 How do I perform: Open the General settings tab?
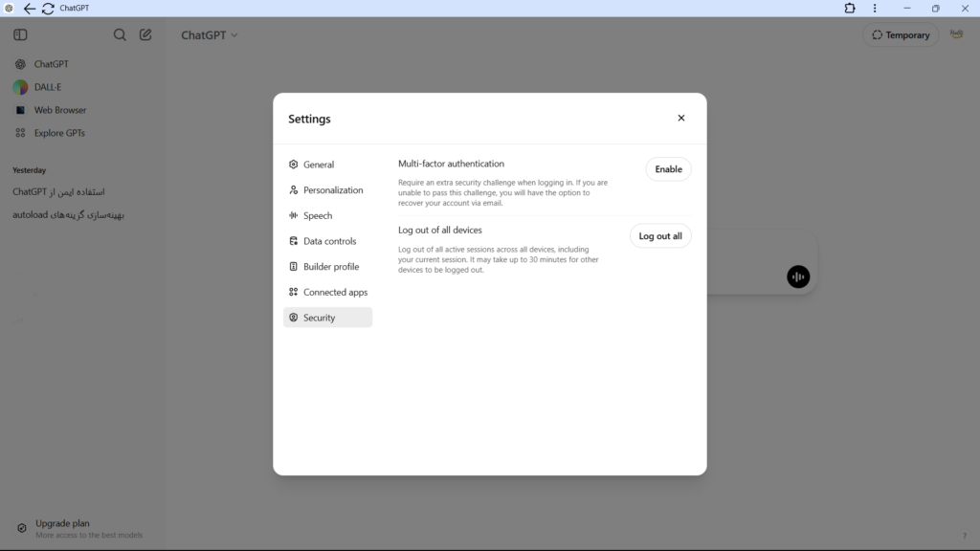tap(327, 165)
